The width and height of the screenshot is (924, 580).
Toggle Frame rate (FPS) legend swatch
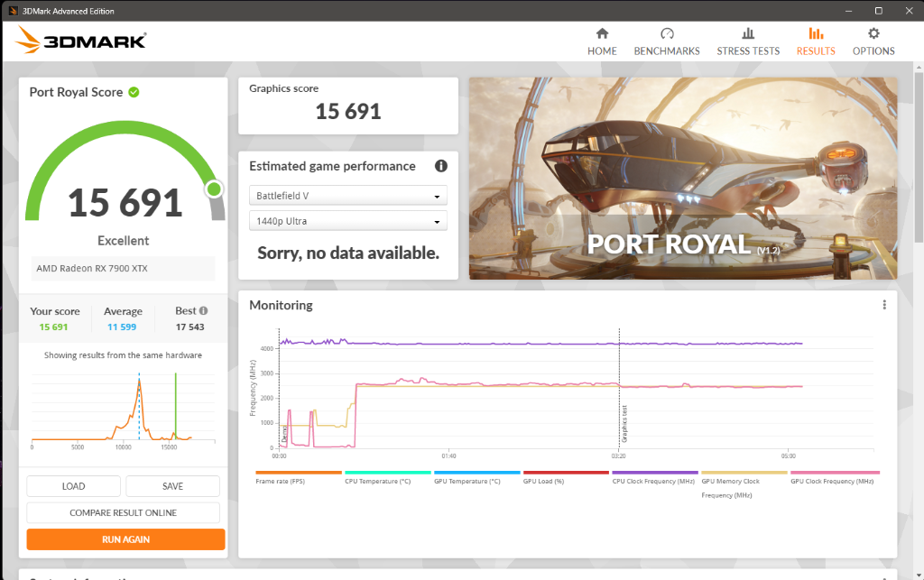(x=298, y=473)
